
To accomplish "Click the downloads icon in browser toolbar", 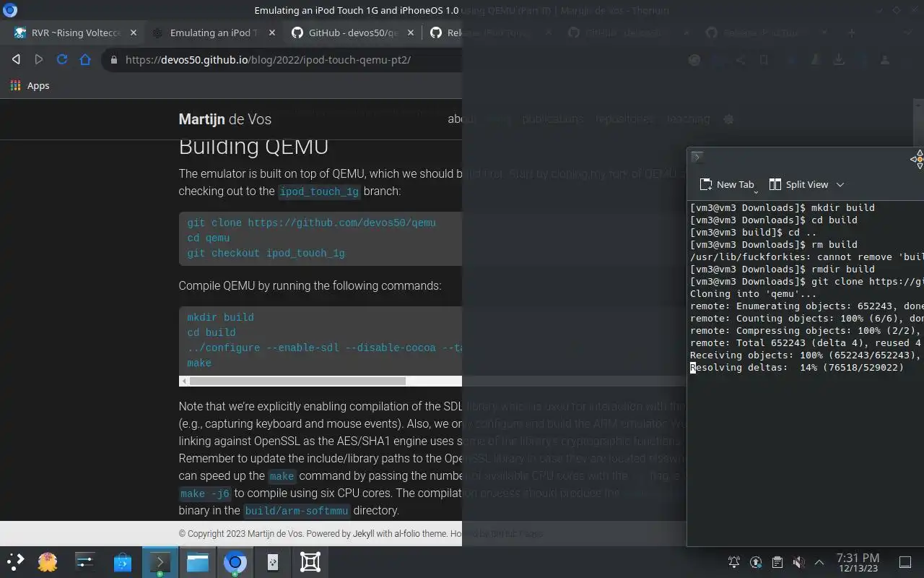I will [839, 60].
